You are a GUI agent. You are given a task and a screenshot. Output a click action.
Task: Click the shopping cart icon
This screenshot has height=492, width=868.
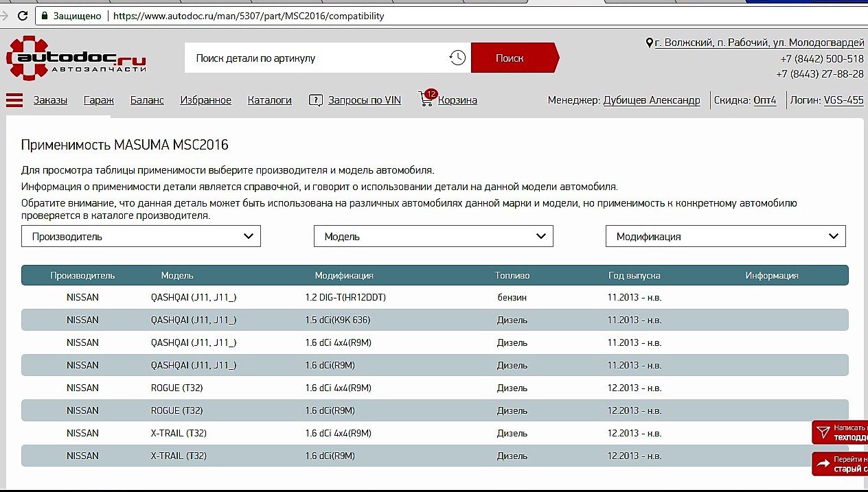[426, 100]
